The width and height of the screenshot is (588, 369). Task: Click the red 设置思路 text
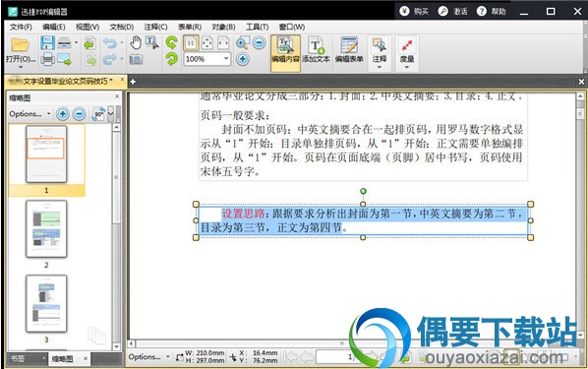[x=244, y=214]
